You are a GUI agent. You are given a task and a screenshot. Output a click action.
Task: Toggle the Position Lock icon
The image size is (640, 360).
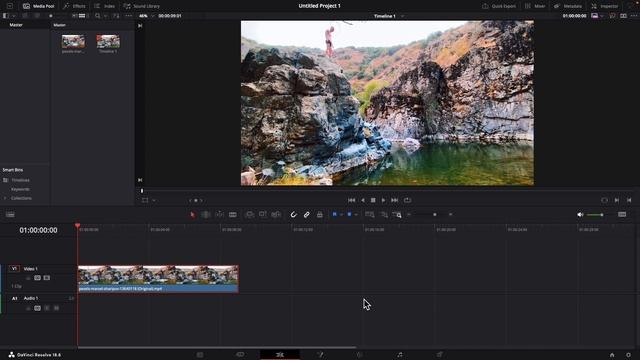(x=320, y=215)
